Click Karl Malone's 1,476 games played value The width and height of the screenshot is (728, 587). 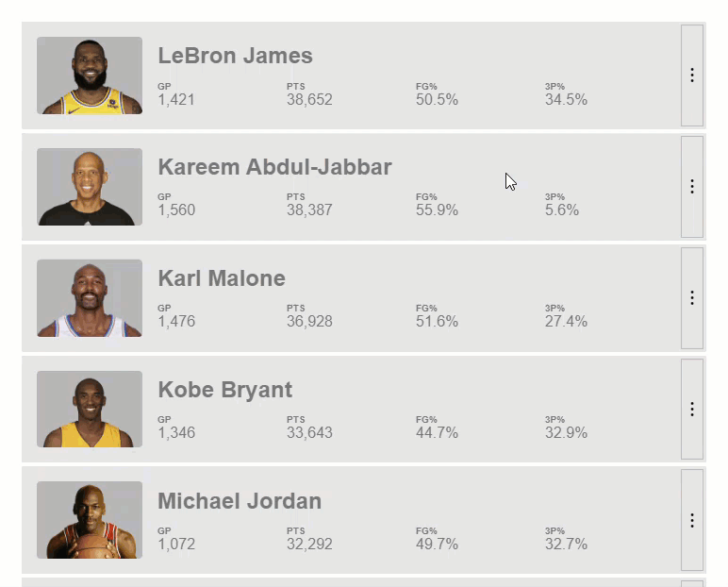coord(176,321)
